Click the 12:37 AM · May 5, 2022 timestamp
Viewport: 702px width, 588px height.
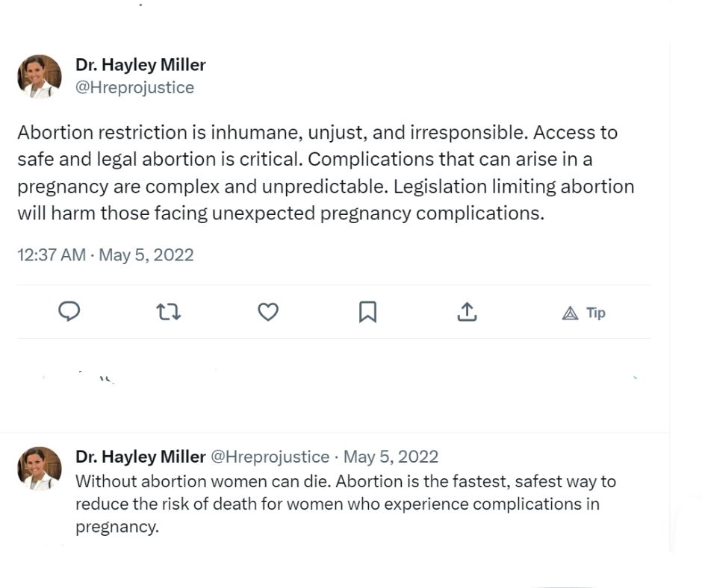click(105, 255)
